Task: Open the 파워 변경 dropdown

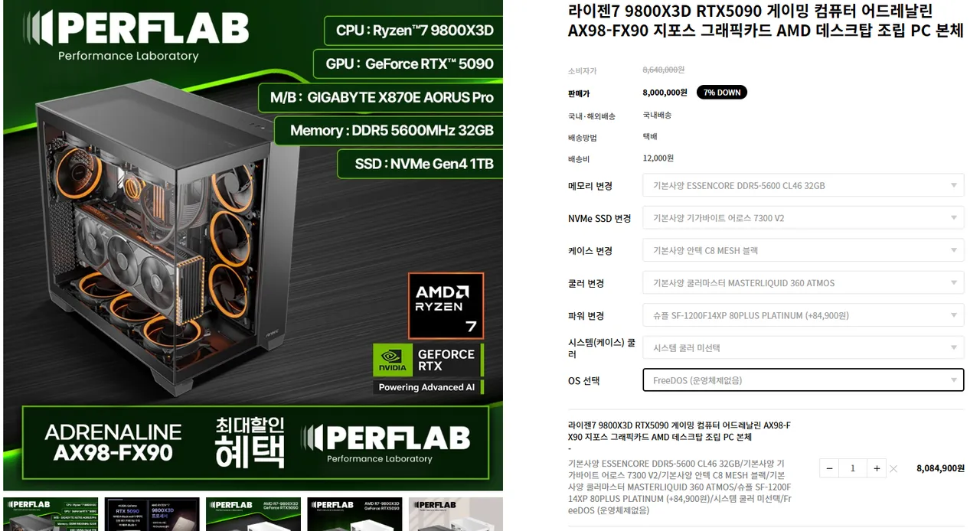Action: 803,315
